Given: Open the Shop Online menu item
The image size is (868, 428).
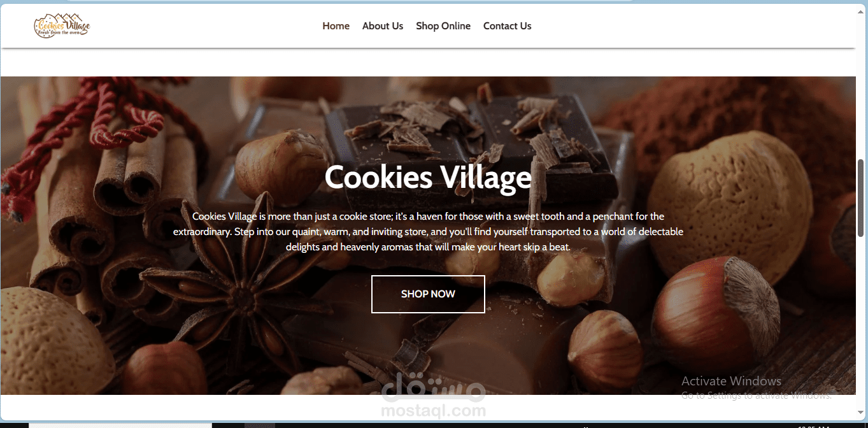Looking at the screenshot, I should click(x=443, y=26).
